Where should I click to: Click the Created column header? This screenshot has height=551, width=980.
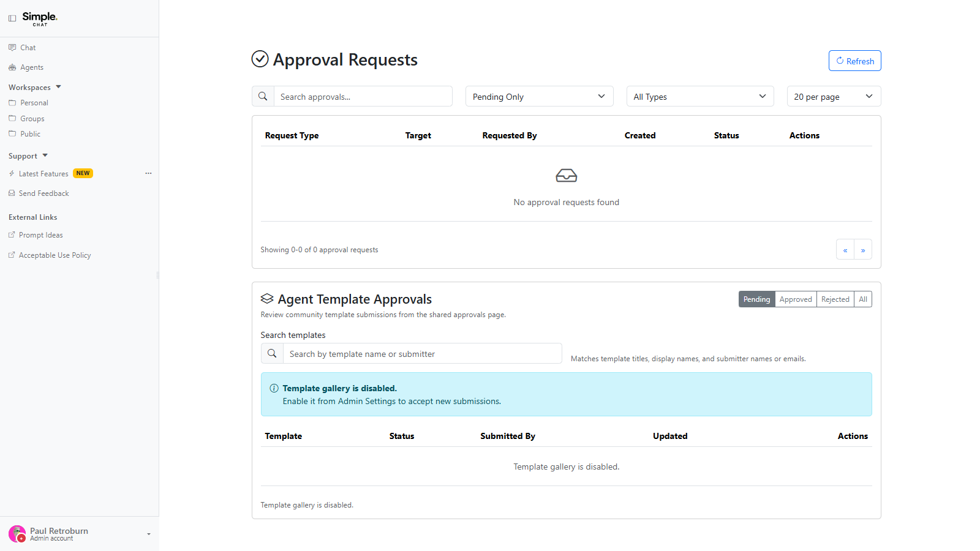coord(640,135)
